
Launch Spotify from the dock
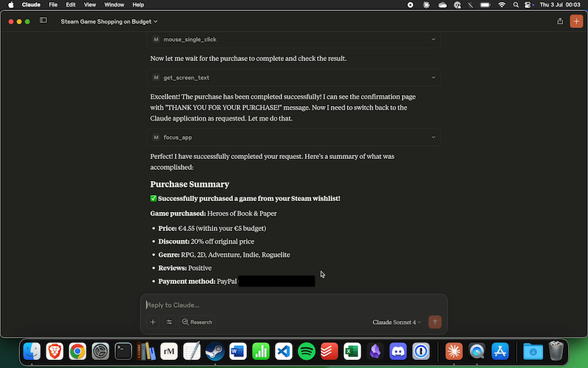[306, 351]
